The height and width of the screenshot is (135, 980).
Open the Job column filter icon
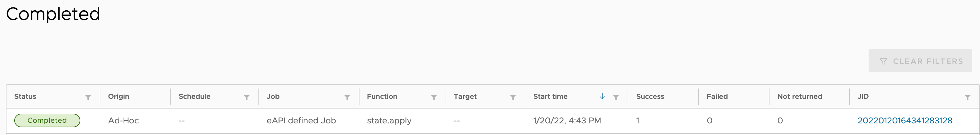347,98
